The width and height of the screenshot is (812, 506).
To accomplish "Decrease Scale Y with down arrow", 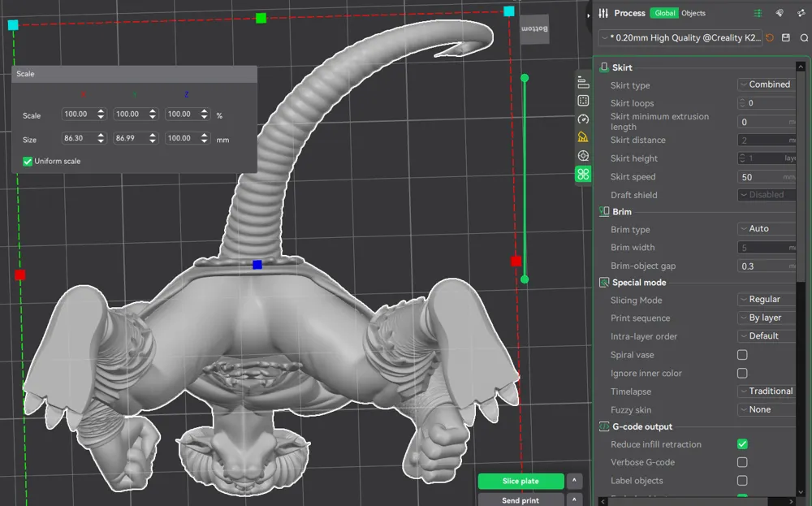I will (153, 117).
